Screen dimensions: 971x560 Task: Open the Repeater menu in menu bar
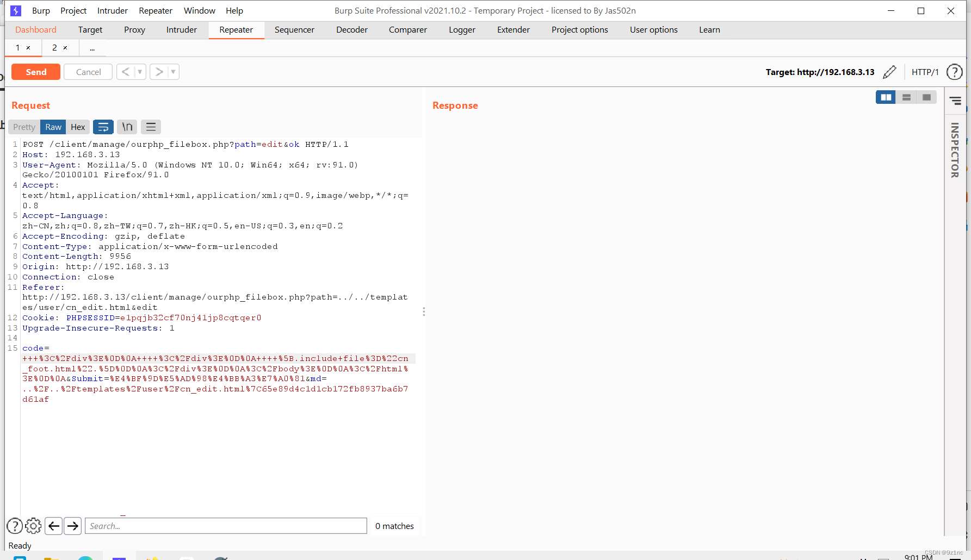[x=156, y=10]
